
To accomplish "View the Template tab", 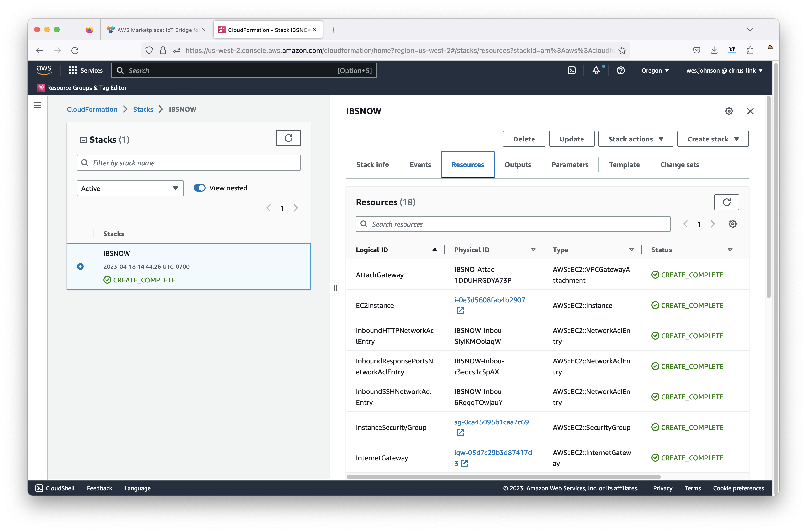I will [624, 165].
